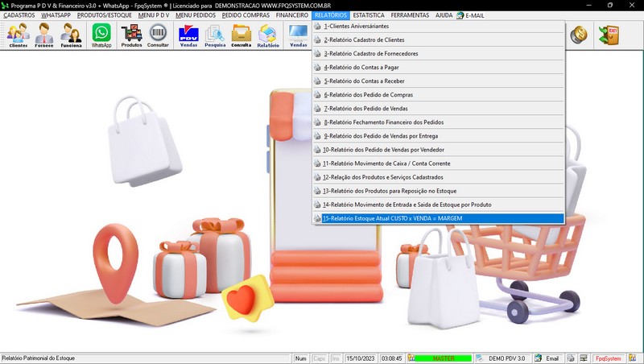
Task: Select 12-Relação dos Produtos e Serviços Cadastrados
Action: pos(438,177)
